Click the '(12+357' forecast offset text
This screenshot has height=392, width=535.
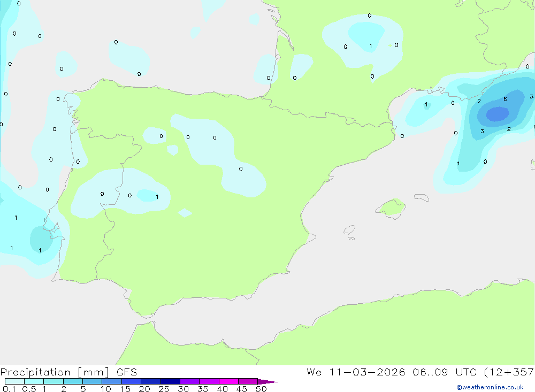(x=509, y=372)
